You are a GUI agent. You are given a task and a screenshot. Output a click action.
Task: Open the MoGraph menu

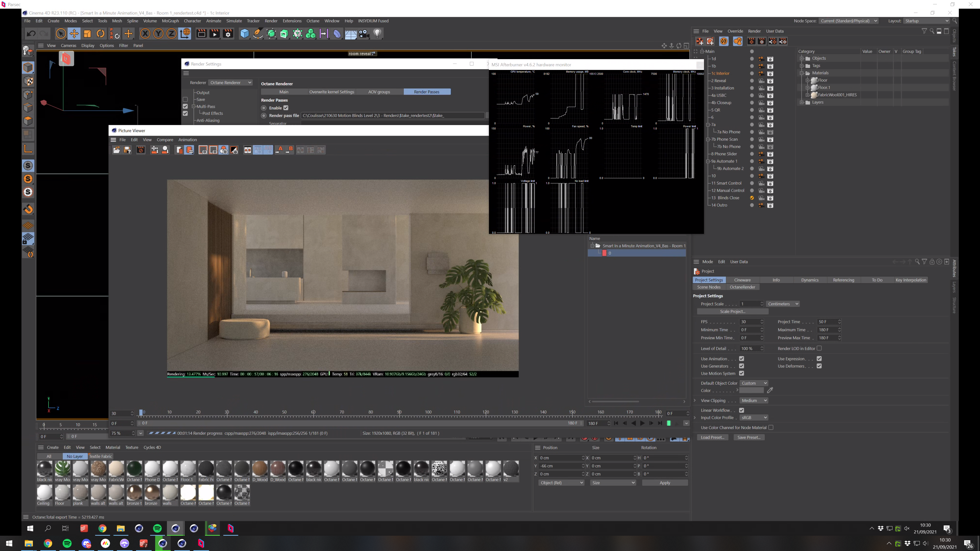tap(170, 21)
